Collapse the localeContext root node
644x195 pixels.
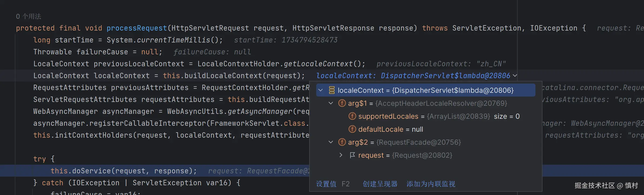[x=321, y=90]
